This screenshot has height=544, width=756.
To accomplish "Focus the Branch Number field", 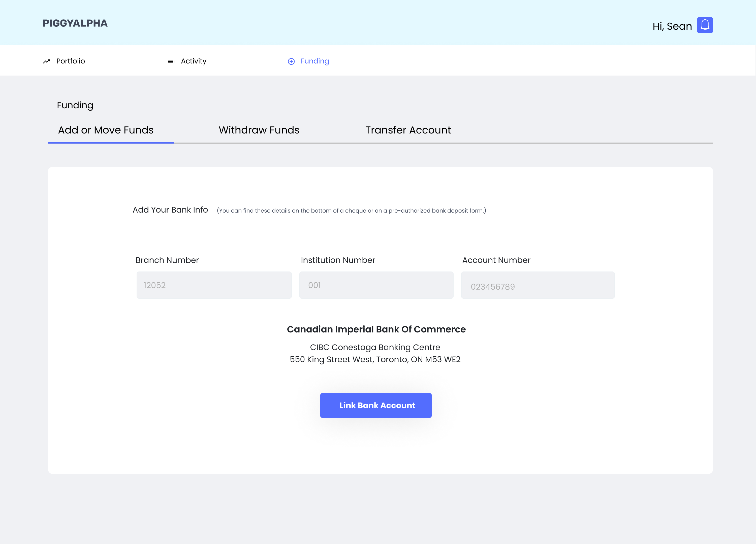I will click(214, 285).
